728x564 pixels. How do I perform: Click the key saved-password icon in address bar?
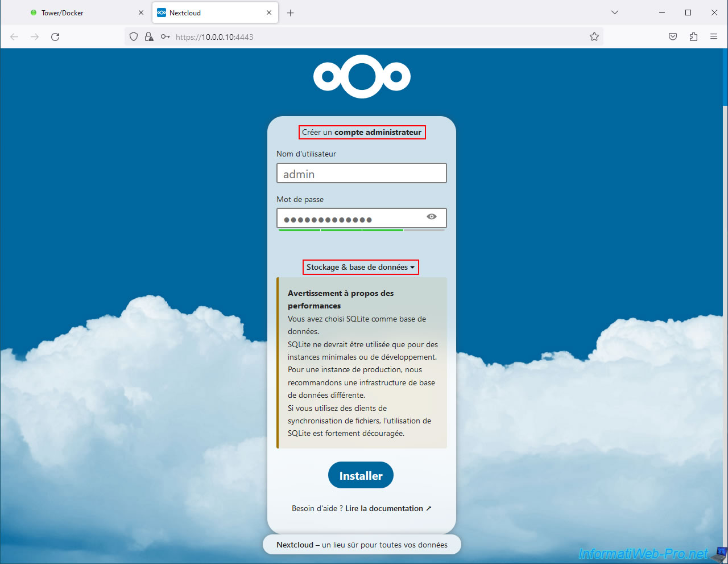pos(165,37)
